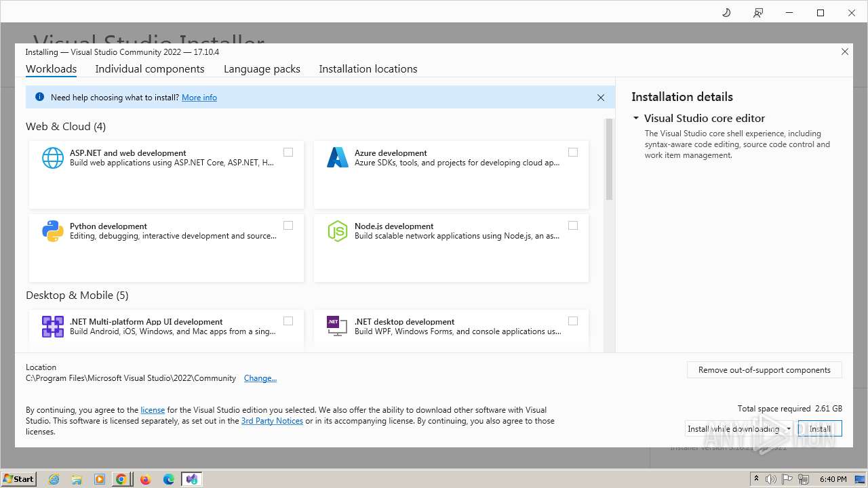Check the .NET desktop development workload
This screenshot has width=868, height=488.
tap(573, 321)
